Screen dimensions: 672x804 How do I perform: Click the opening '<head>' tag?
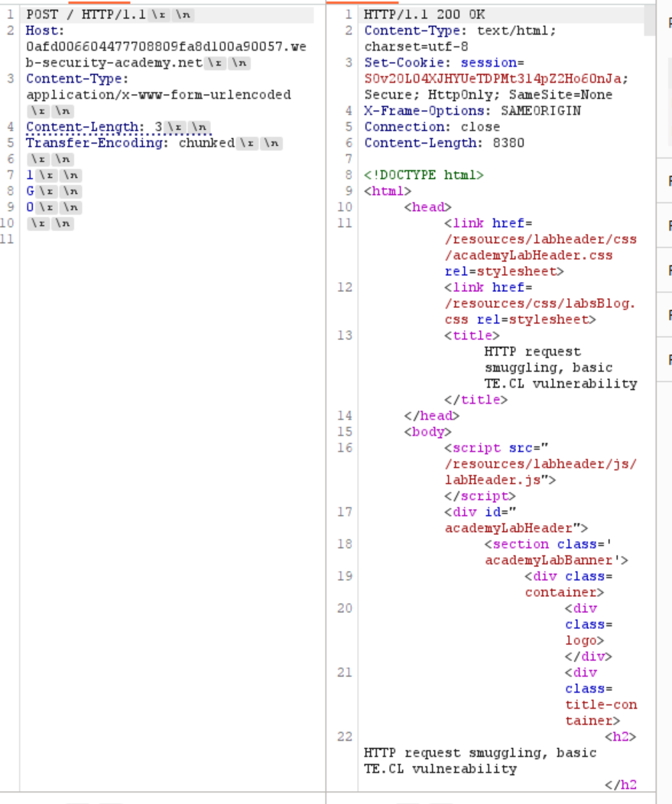coord(428,207)
